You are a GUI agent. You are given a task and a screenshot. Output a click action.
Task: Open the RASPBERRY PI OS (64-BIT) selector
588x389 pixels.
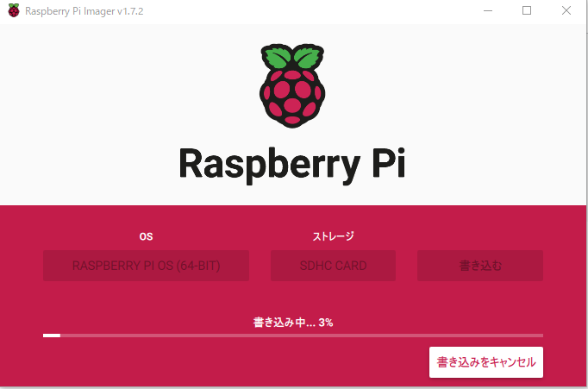point(146,266)
